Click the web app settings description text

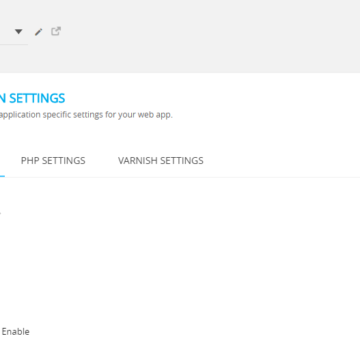coord(86,115)
